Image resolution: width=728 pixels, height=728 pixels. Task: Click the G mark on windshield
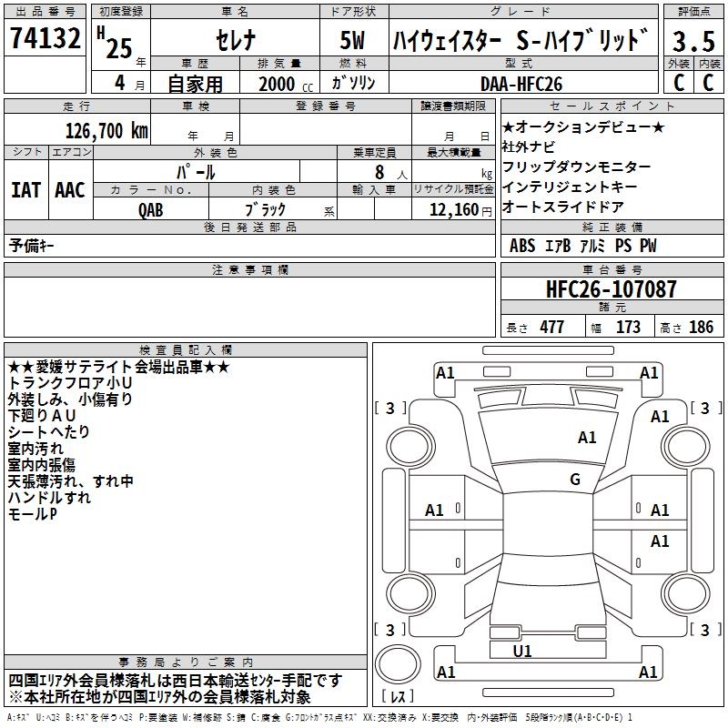[575, 480]
